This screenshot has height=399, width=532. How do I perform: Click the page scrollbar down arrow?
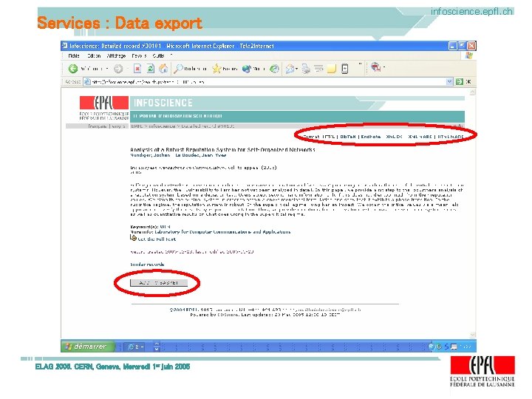472,335
